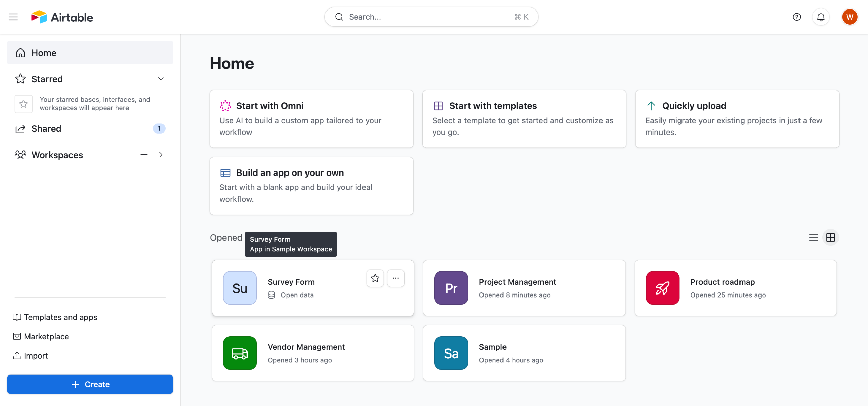Open the help question mark icon
This screenshot has height=406, width=868.
(796, 17)
